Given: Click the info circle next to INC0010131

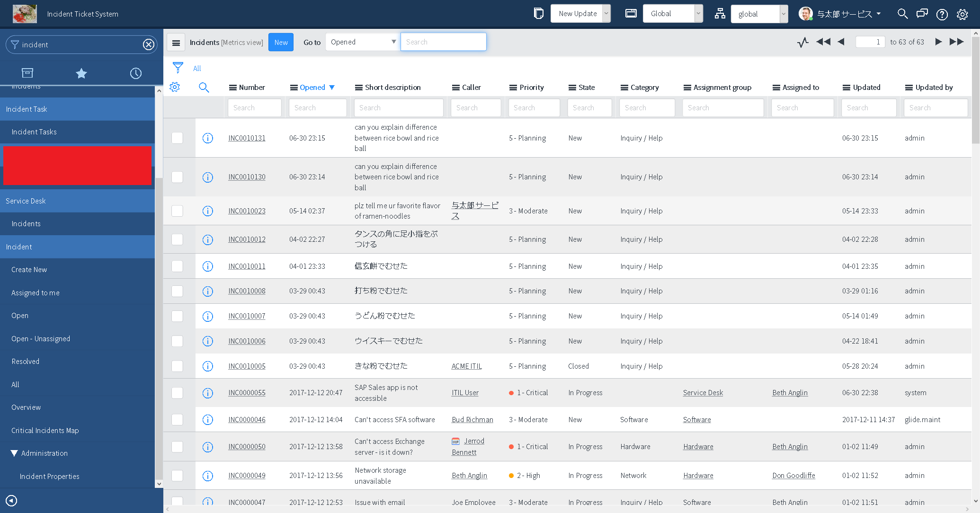Looking at the screenshot, I should (x=208, y=138).
